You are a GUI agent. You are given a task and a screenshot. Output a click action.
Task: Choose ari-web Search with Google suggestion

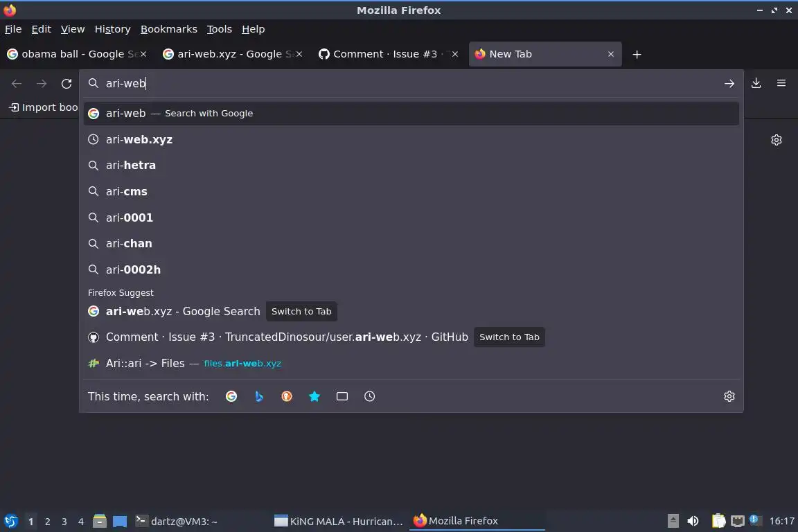coord(411,114)
